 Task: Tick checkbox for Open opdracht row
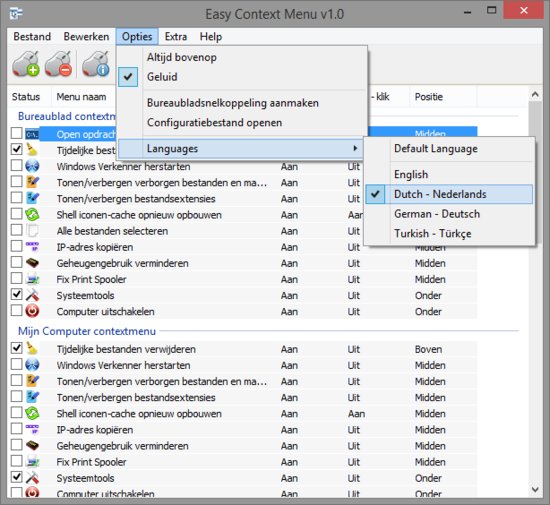pos(16,133)
